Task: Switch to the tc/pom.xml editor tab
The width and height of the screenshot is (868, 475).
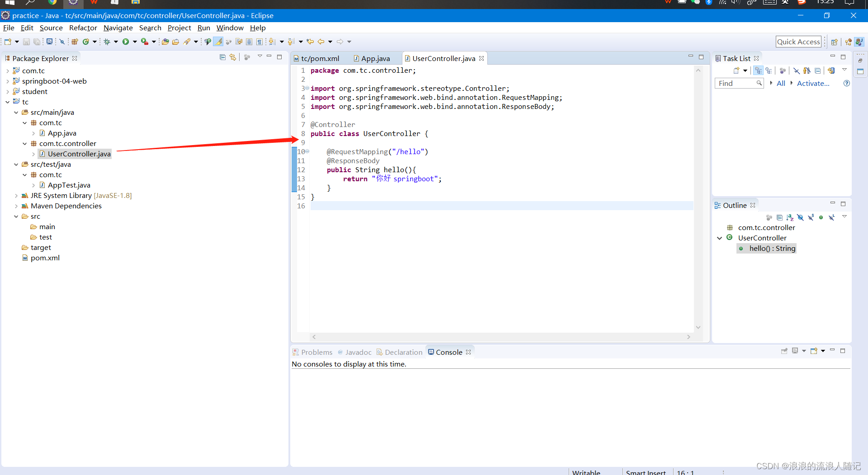Action: (316, 58)
